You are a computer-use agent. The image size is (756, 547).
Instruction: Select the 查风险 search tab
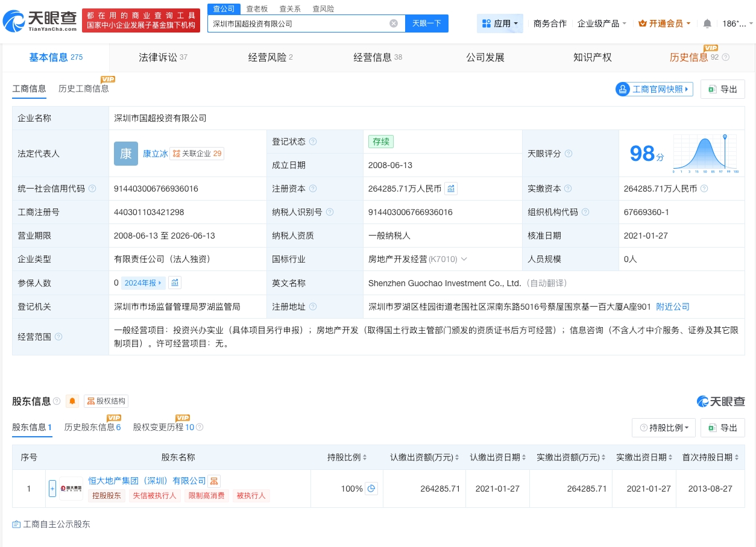[x=323, y=8]
